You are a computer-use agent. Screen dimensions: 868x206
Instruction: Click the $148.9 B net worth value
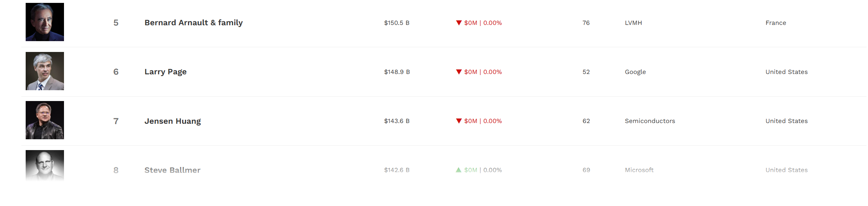(397, 72)
